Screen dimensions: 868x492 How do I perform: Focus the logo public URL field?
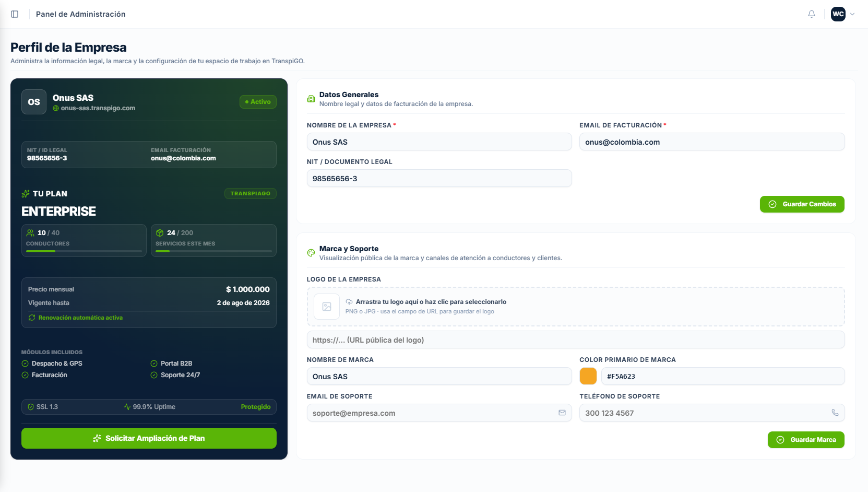click(x=576, y=340)
